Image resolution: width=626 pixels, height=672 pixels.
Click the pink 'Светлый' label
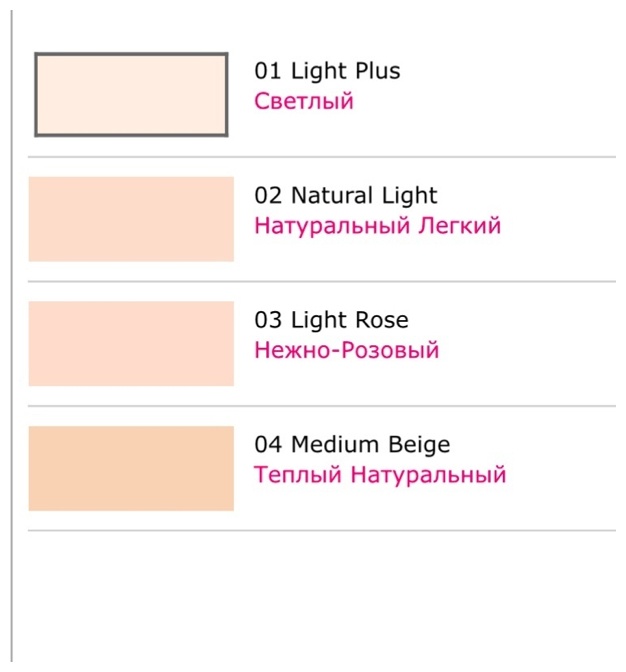pyautogui.click(x=304, y=102)
